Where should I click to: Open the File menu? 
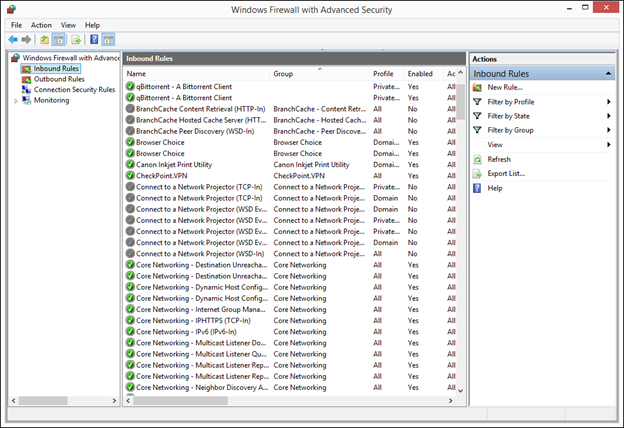point(16,25)
